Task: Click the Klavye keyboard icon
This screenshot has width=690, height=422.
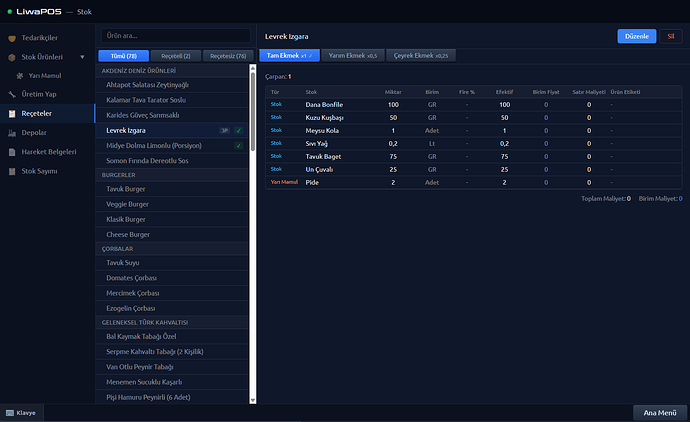Action: (10, 412)
